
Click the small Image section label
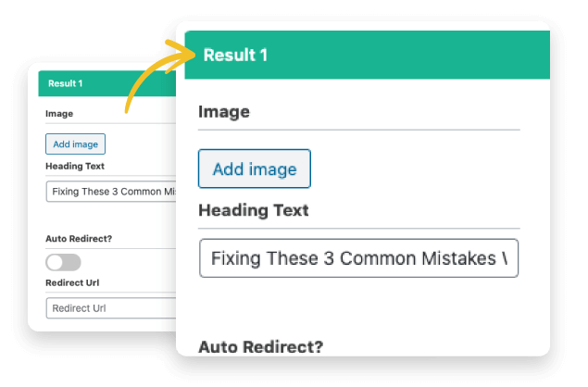click(x=59, y=114)
